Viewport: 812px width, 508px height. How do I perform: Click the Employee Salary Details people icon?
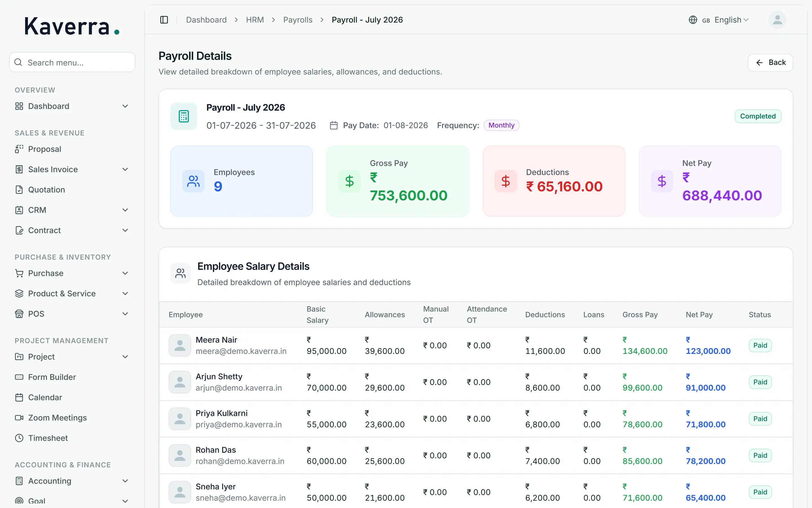(x=180, y=273)
